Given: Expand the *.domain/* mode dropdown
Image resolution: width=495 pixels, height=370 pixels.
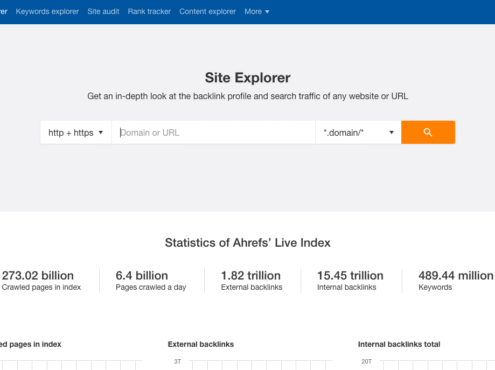Looking at the screenshot, I should (x=358, y=132).
